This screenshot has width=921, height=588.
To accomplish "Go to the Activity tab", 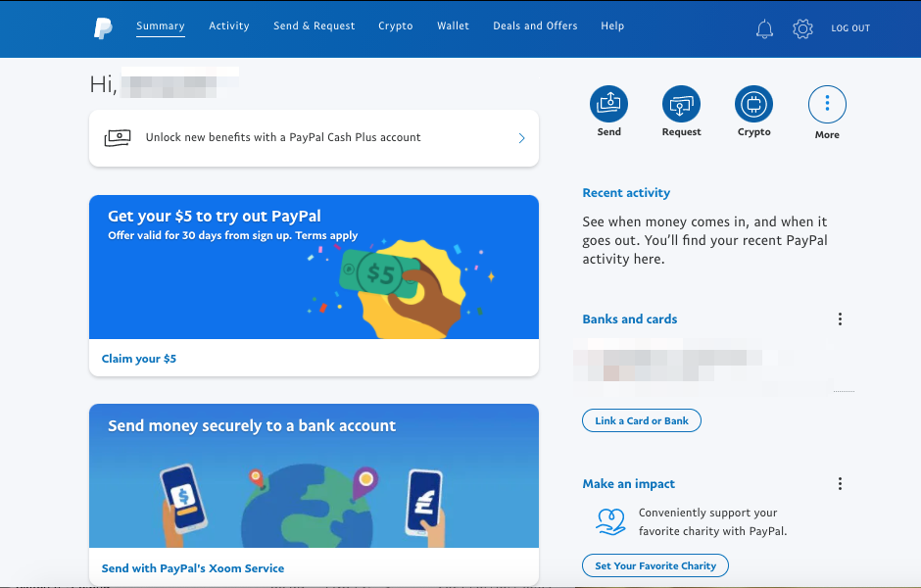I will [x=229, y=25].
